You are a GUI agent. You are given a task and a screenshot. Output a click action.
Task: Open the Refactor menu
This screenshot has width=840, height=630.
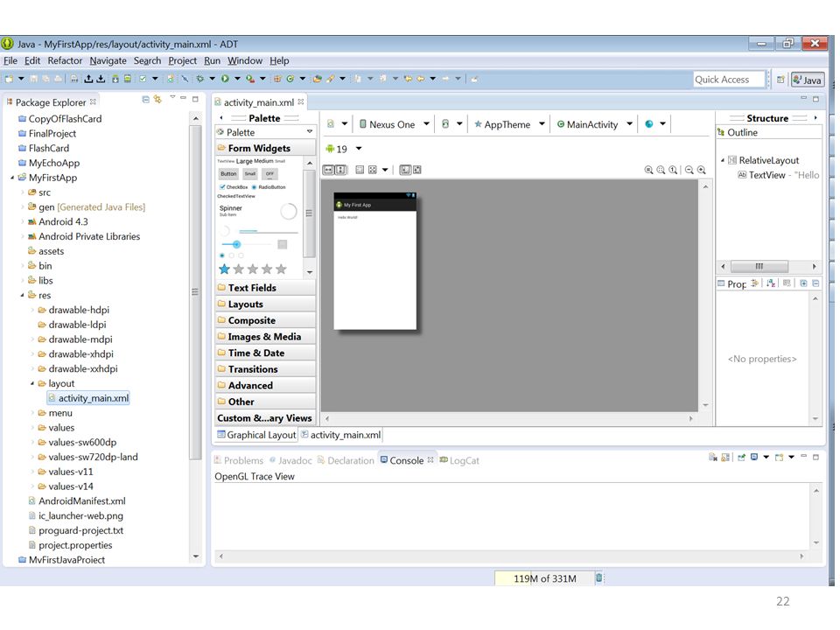(x=65, y=60)
